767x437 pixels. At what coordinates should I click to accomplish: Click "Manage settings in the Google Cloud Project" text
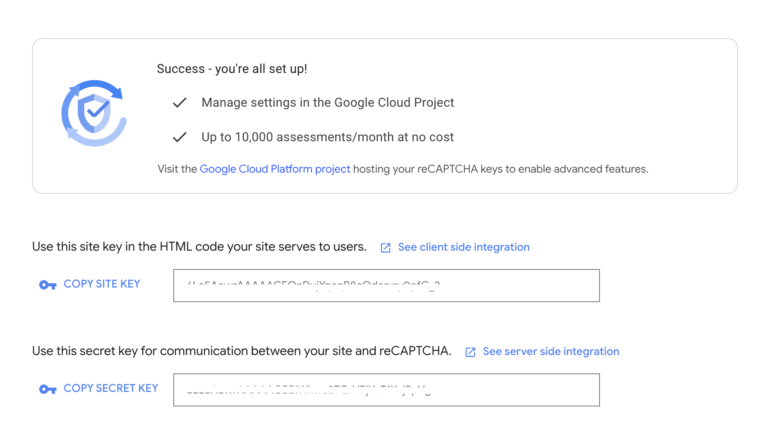click(328, 103)
